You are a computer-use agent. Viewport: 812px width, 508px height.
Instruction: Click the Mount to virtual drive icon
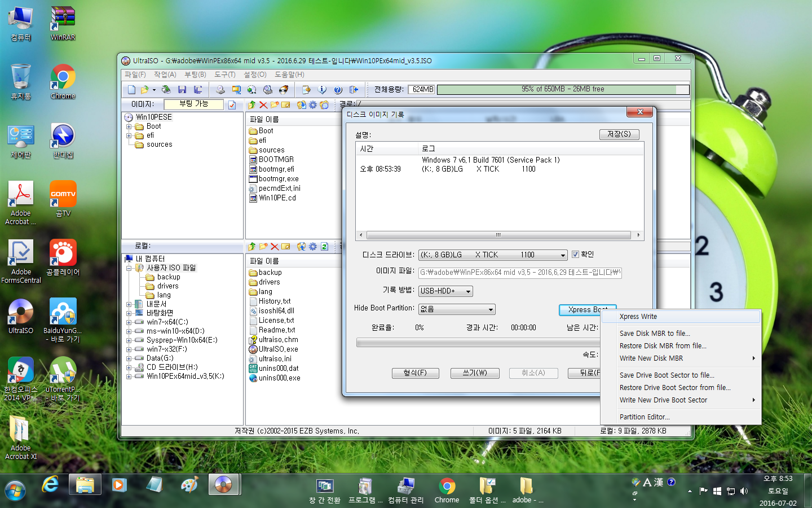click(268, 89)
